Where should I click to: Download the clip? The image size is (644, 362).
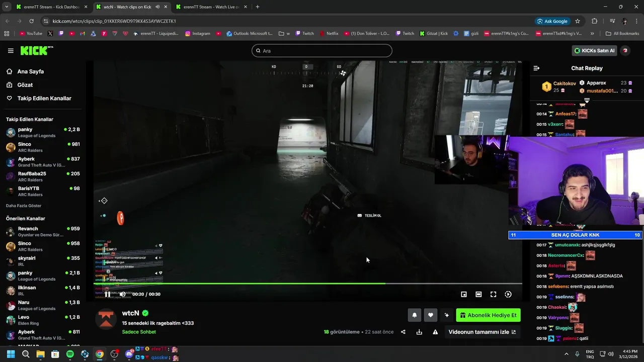pos(419,332)
